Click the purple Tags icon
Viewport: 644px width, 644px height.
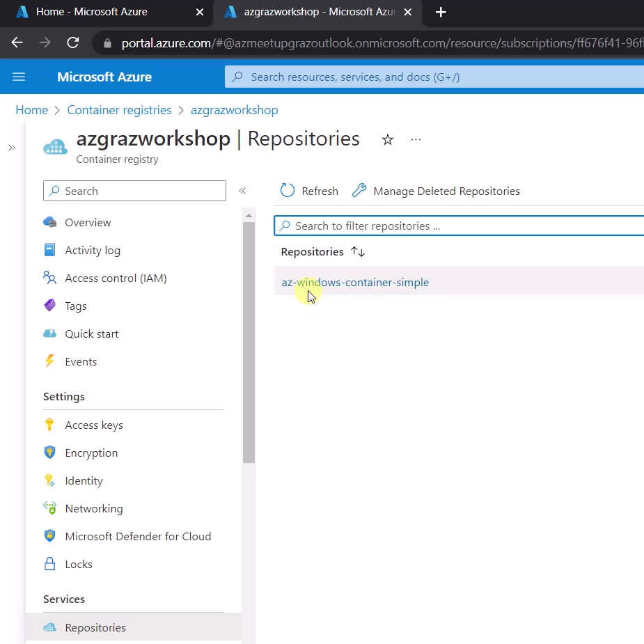point(49,306)
